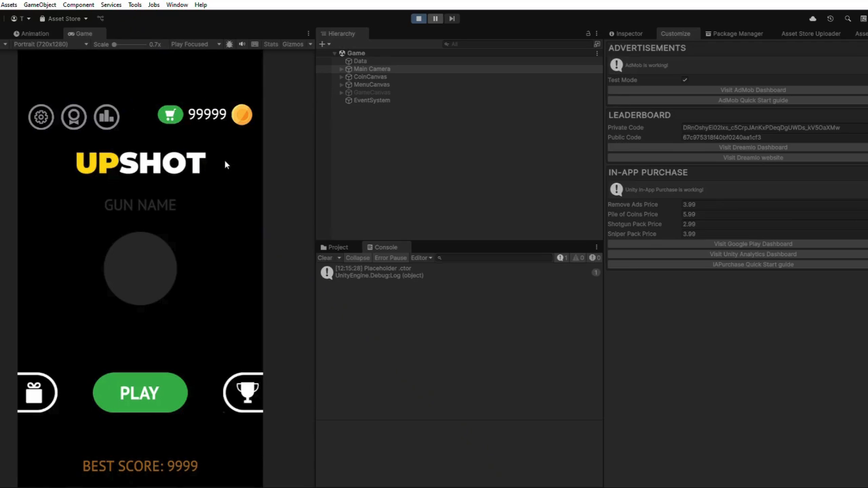Expand the CoinCanvas object

[x=341, y=77]
